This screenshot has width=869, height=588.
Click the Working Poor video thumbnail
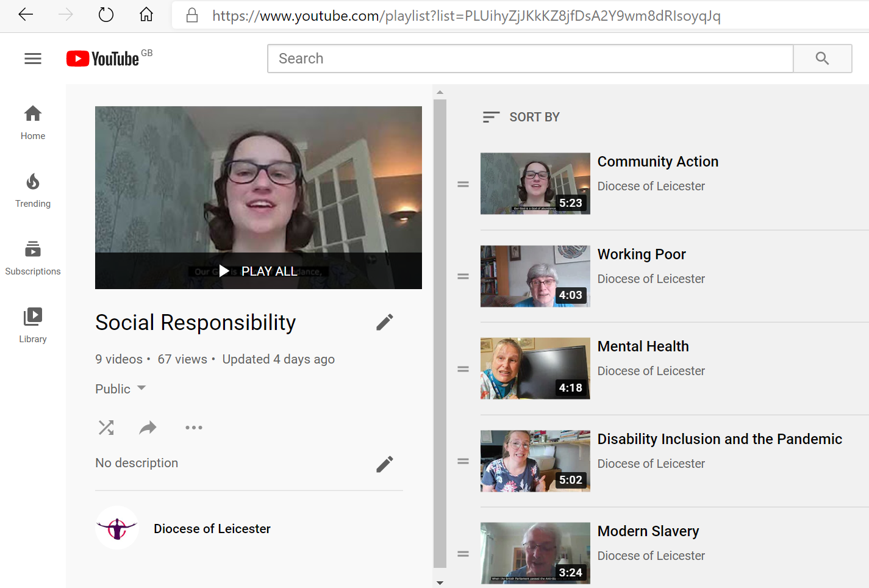point(535,276)
